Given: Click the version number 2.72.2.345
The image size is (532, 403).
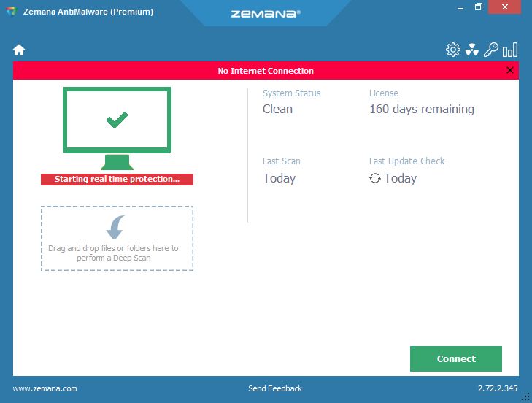Looking at the screenshot, I should tap(498, 388).
